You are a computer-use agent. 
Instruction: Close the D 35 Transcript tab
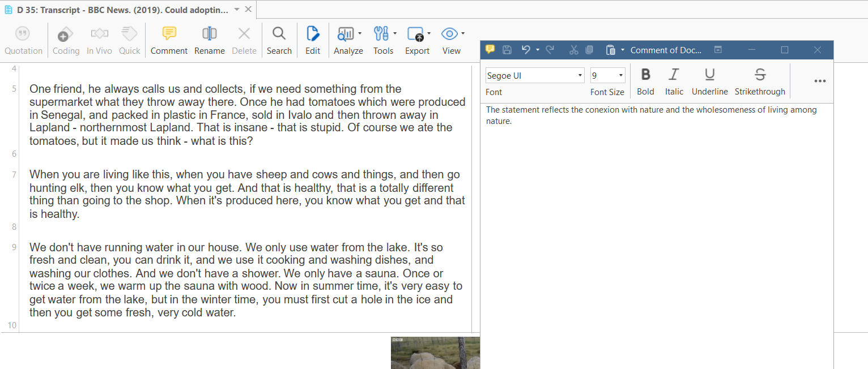pos(248,10)
